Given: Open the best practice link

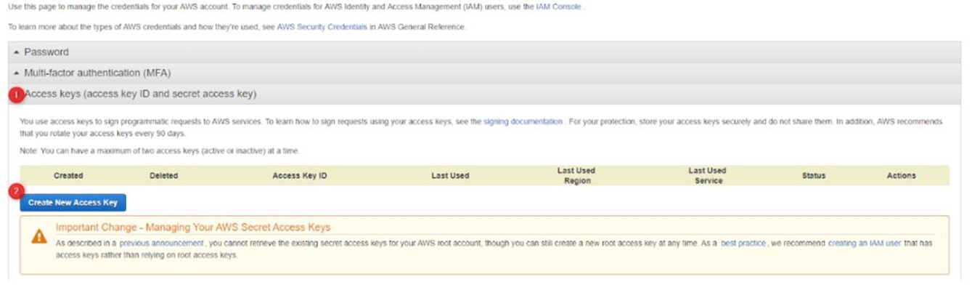Looking at the screenshot, I should point(743,243).
